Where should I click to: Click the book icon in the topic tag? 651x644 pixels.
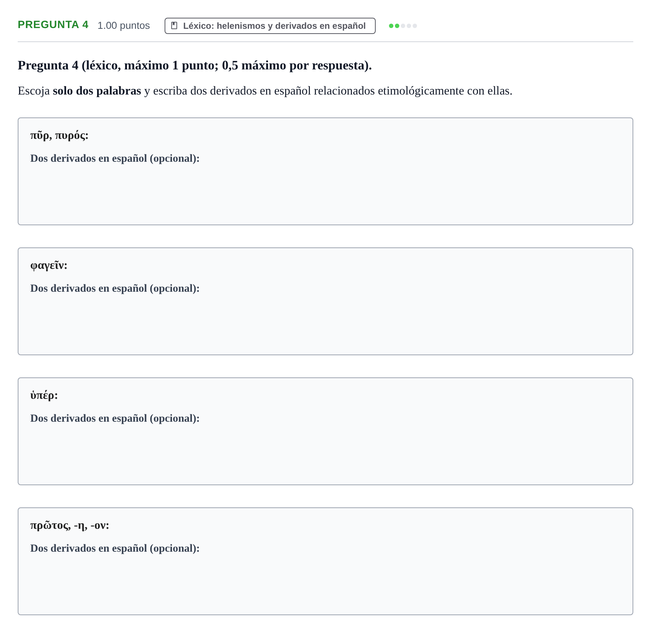tap(174, 26)
